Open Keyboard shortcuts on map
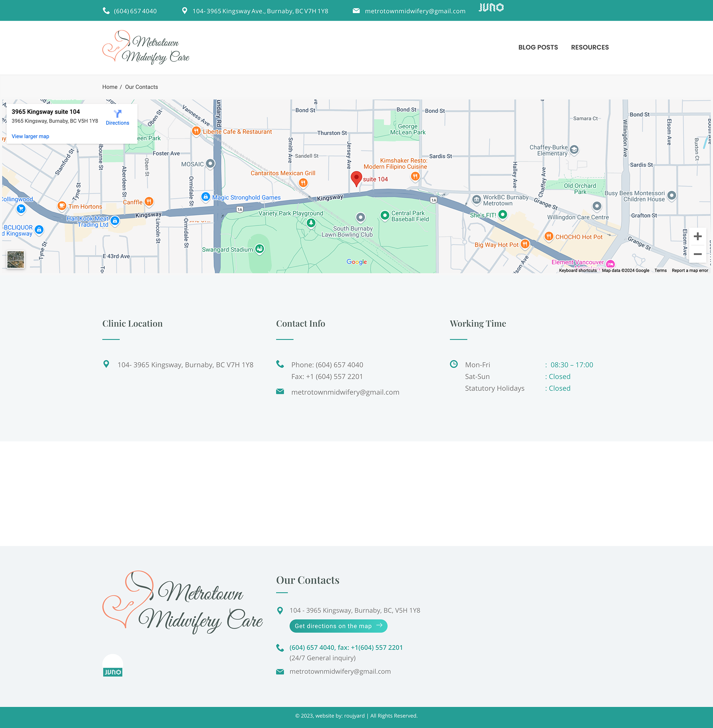 click(578, 270)
